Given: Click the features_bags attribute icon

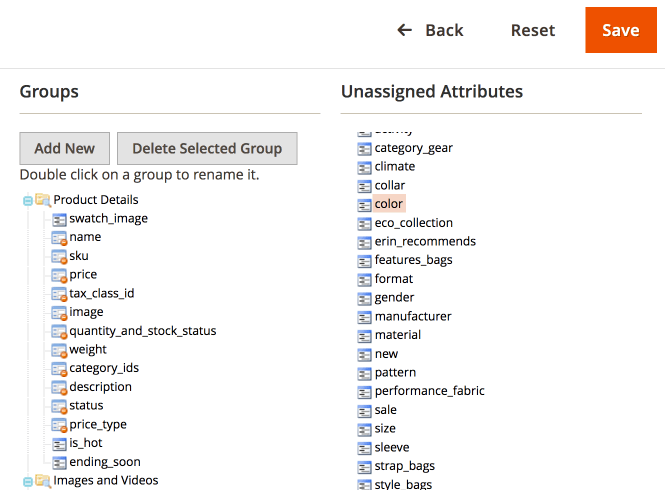Looking at the screenshot, I should (x=364, y=261).
